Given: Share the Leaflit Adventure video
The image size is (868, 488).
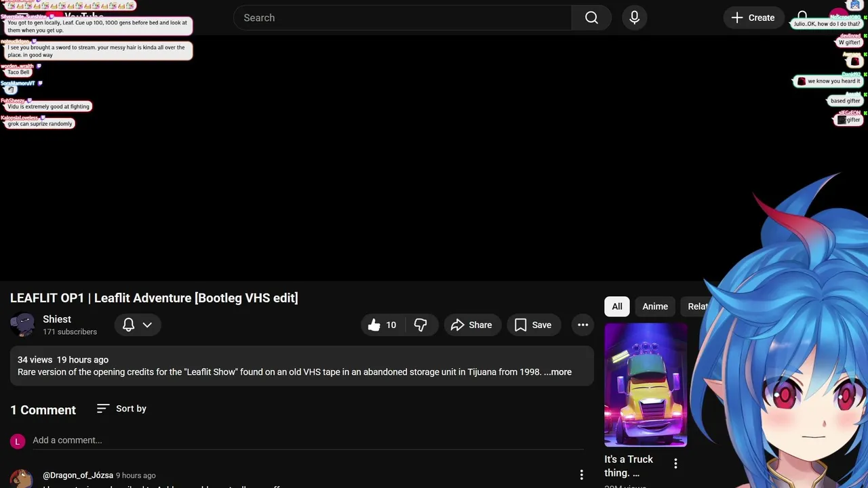Looking at the screenshot, I should pos(472,325).
